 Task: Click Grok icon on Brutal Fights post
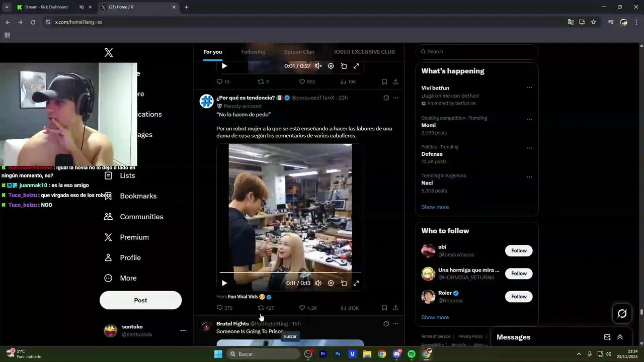point(386,324)
